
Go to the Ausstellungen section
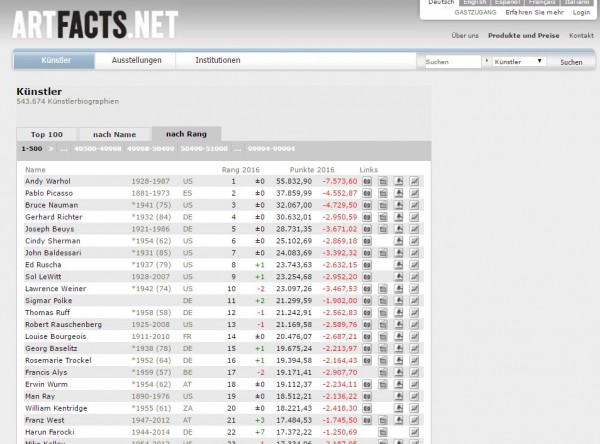[137, 60]
